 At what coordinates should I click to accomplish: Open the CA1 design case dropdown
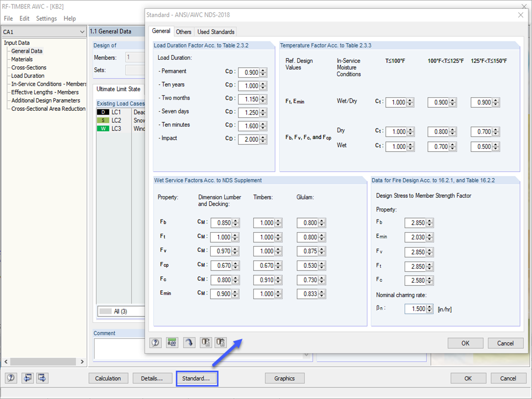pos(82,32)
